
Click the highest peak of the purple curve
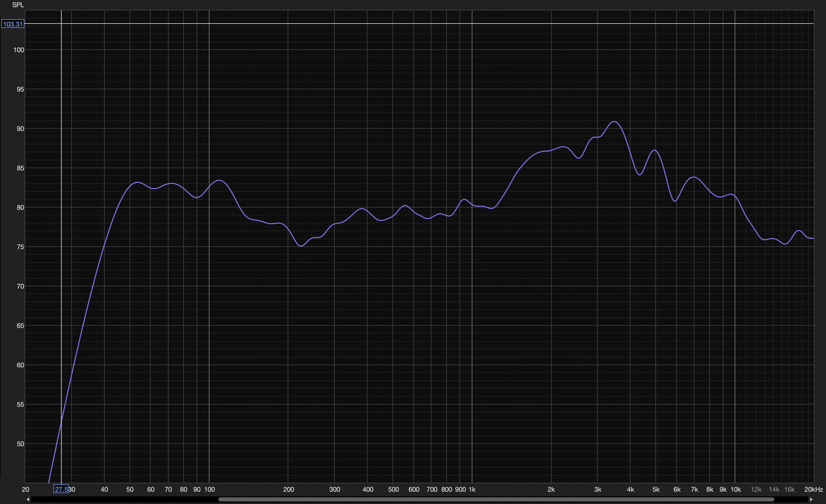pyautogui.click(x=614, y=121)
